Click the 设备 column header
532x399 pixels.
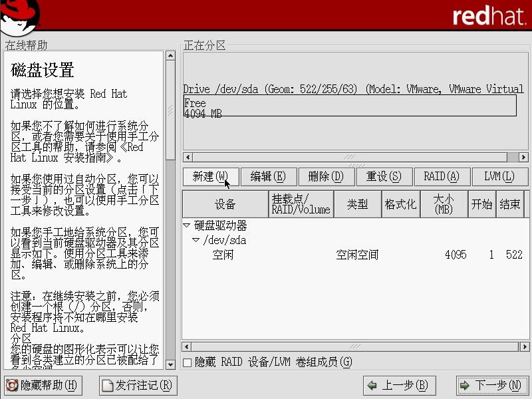[x=225, y=204]
